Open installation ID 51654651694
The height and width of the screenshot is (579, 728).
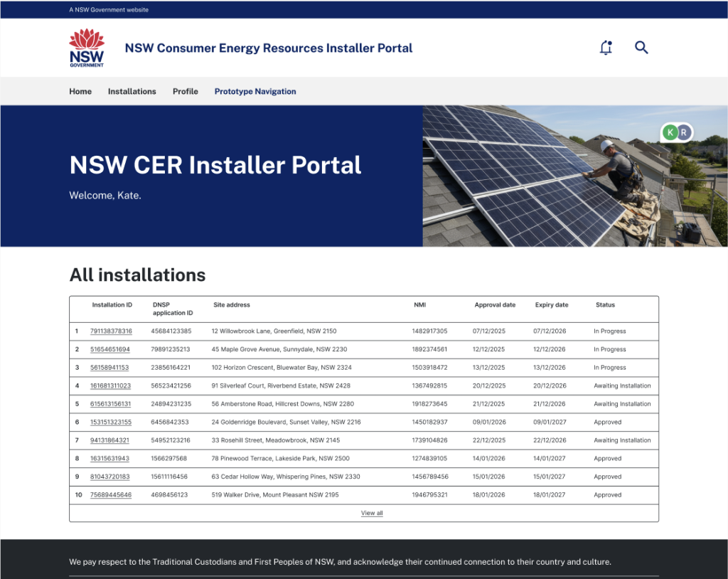point(110,349)
